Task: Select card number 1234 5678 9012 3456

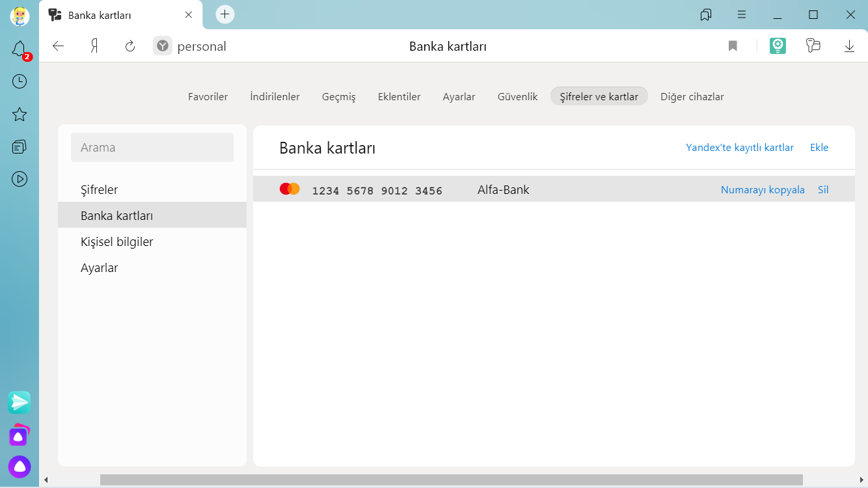Action: click(x=377, y=191)
